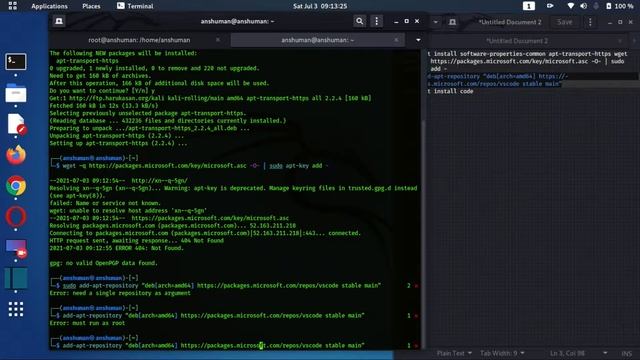The image size is (640, 360).
Task: Open the clock showing Sat Jul 3 09:13:25
Action: [x=320, y=6]
